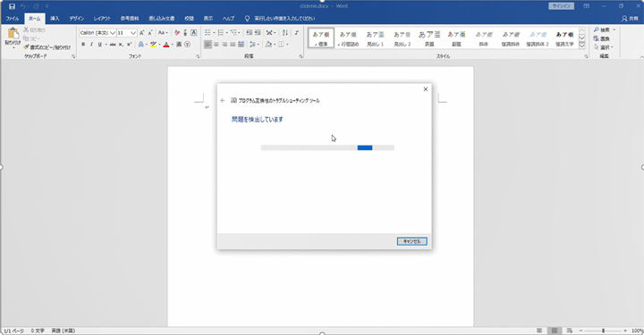644x335 pixels.
Task: Click the 置換 Replace button
Action: [x=602, y=38]
